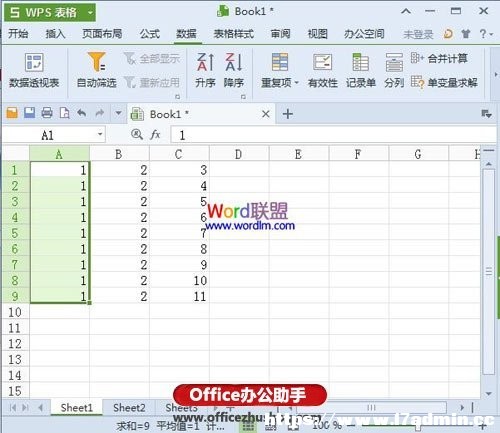Click the print icon in quick toolbar
Viewport: 500px width, 433px height.
pos(47,113)
